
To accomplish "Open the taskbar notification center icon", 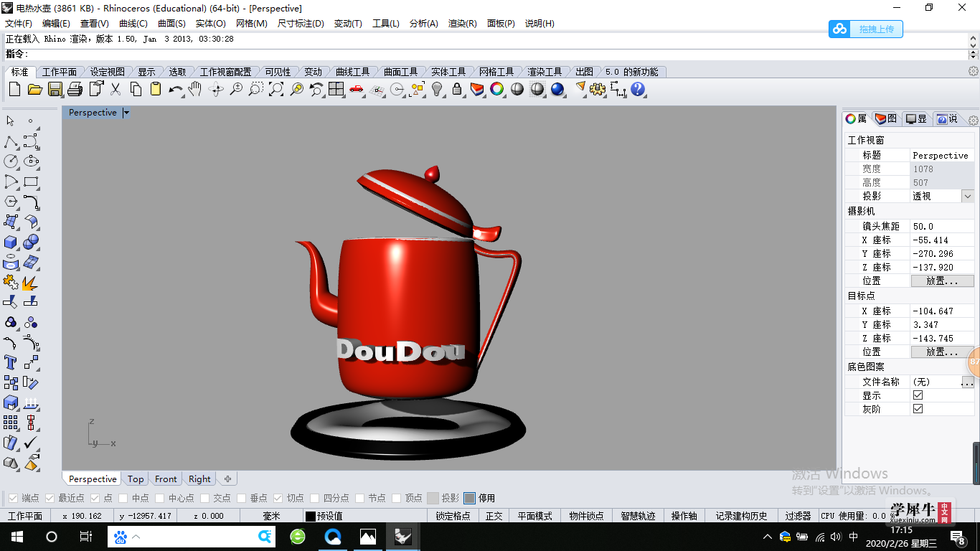I will tap(958, 537).
